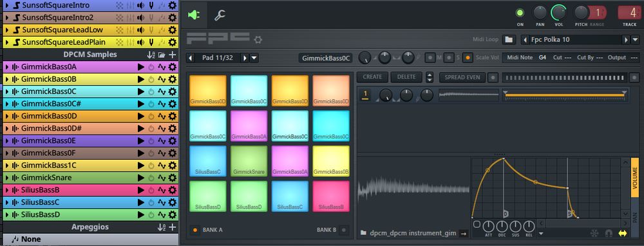Toggle the channel ON LED

click(520, 13)
